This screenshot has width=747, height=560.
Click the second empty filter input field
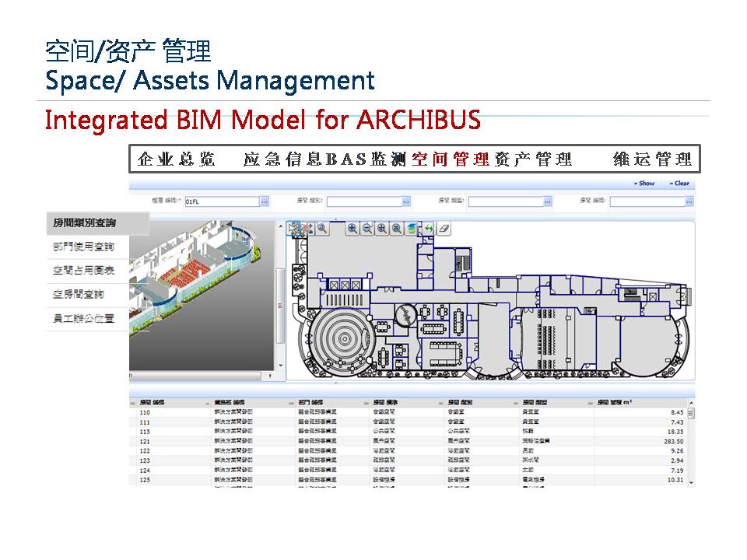[364, 202]
